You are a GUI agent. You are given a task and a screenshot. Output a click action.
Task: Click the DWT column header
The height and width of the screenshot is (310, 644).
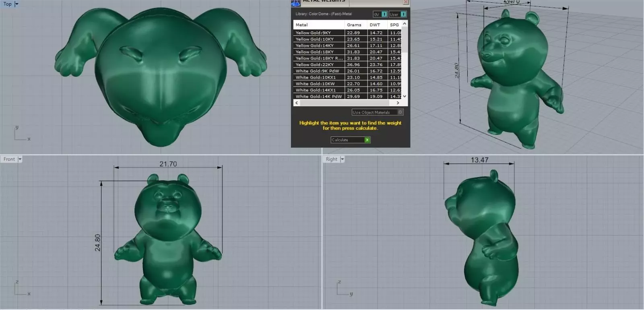point(378,25)
